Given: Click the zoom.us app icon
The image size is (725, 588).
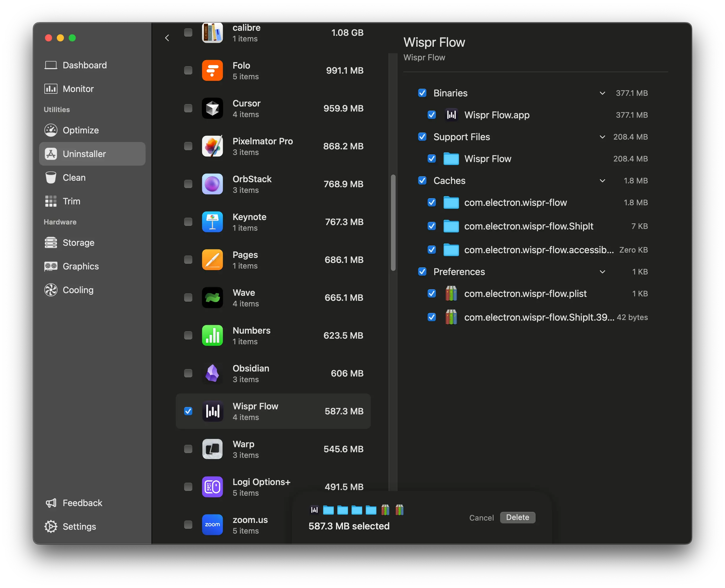Looking at the screenshot, I should point(212,525).
